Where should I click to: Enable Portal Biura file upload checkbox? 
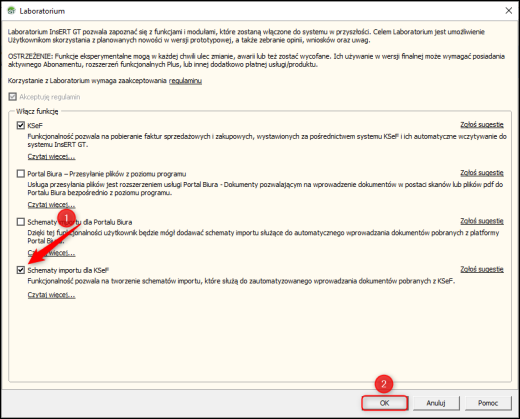pyautogui.click(x=21, y=174)
